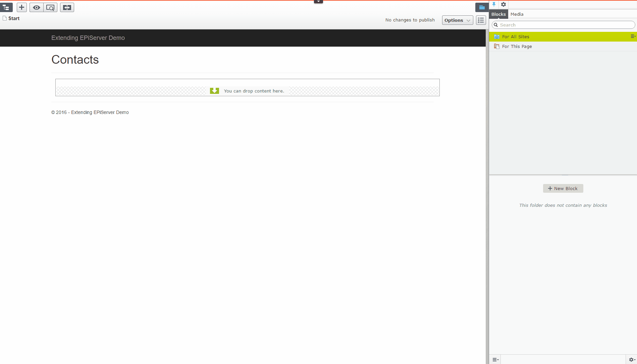Toggle the navigation tree pane icon
The image size is (637, 364).
coord(6,7)
